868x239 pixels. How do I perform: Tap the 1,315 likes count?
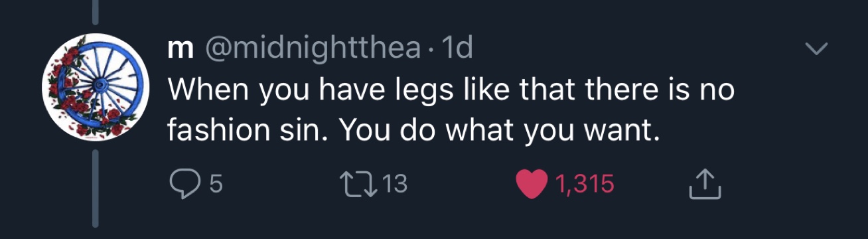[583, 185]
